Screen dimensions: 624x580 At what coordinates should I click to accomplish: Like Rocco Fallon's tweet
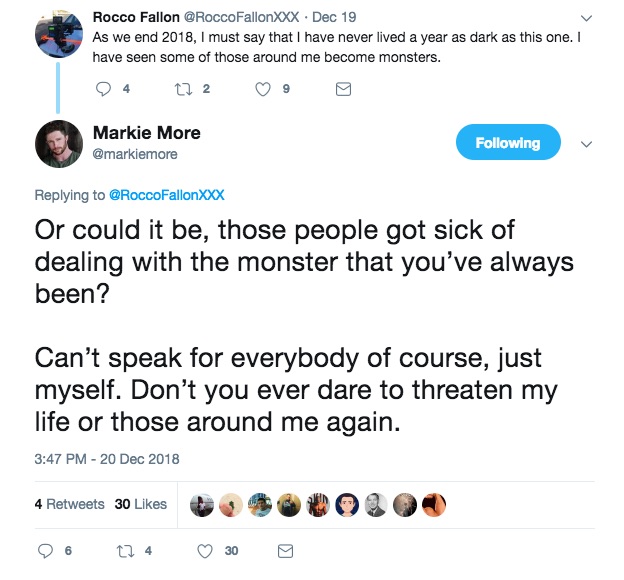265,89
